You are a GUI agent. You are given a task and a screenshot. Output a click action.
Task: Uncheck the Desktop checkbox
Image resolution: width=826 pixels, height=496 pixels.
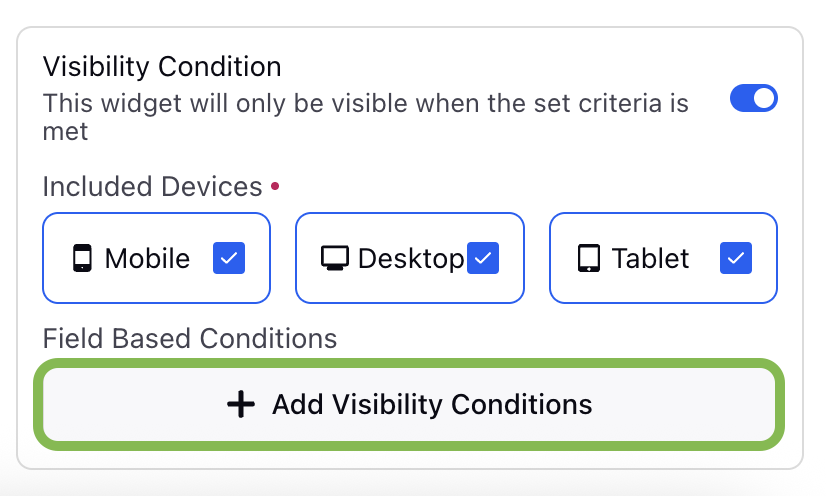(483, 258)
